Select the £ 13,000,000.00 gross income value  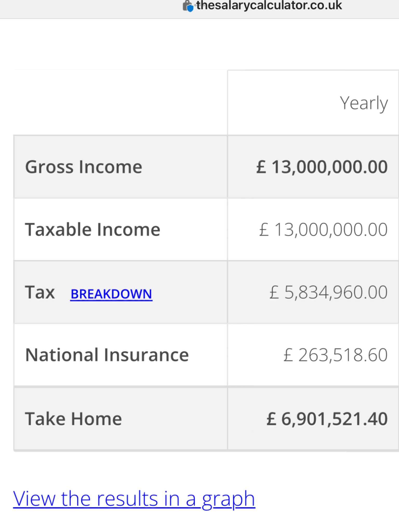(x=322, y=167)
